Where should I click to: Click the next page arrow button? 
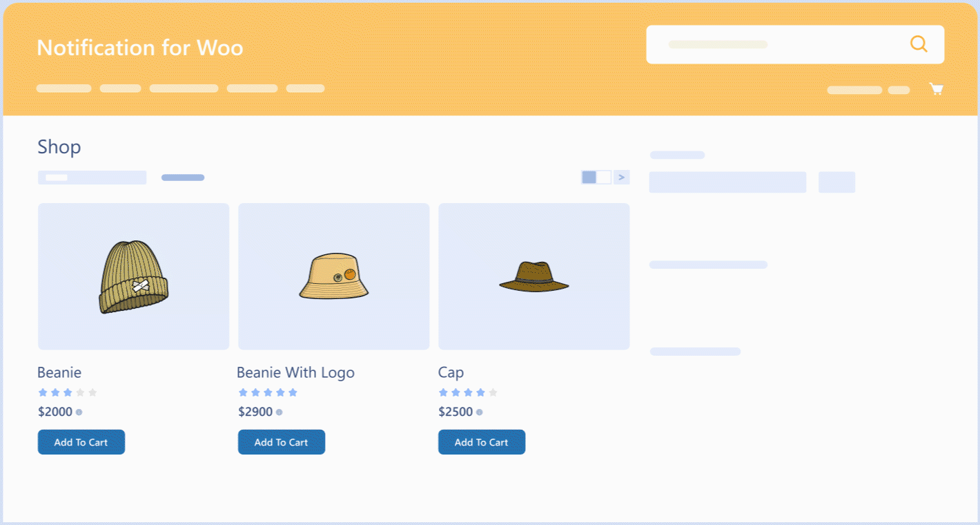click(621, 178)
